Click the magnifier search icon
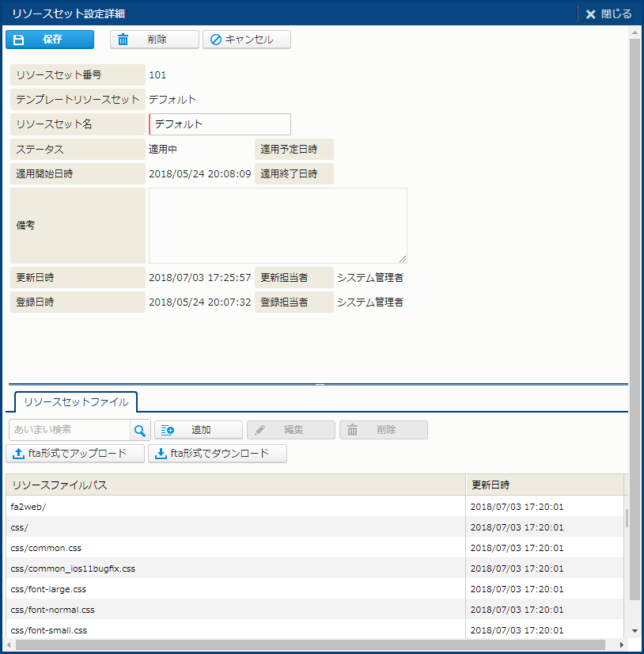The height and width of the screenshot is (654, 644). tap(140, 430)
